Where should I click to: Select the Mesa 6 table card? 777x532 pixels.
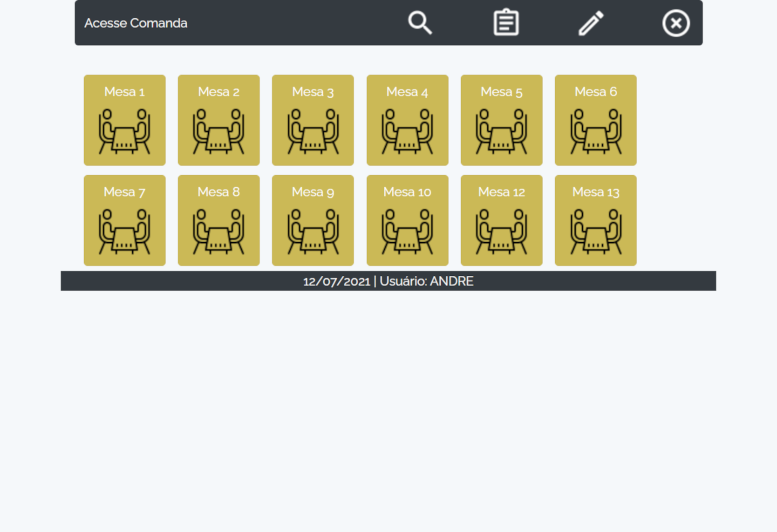point(595,120)
